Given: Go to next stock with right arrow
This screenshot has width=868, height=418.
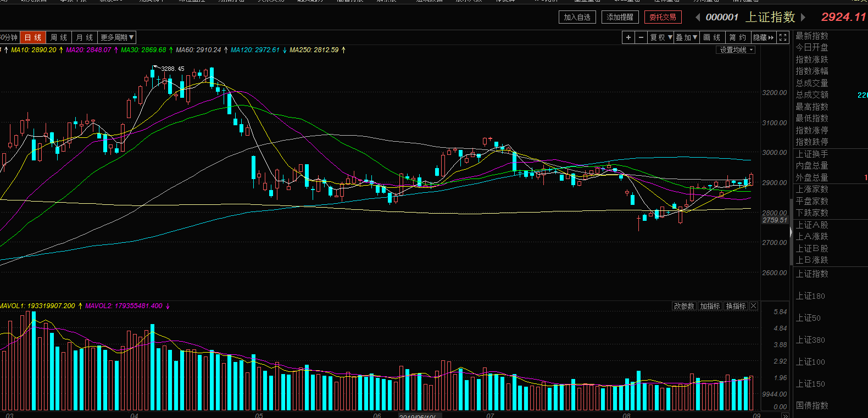Looking at the screenshot, I should [x=803, y=18].
